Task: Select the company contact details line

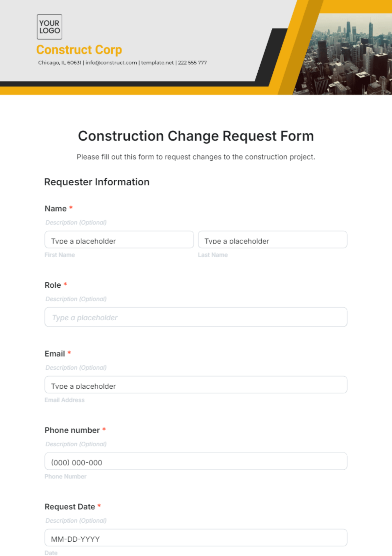Action: click(122, 63)
